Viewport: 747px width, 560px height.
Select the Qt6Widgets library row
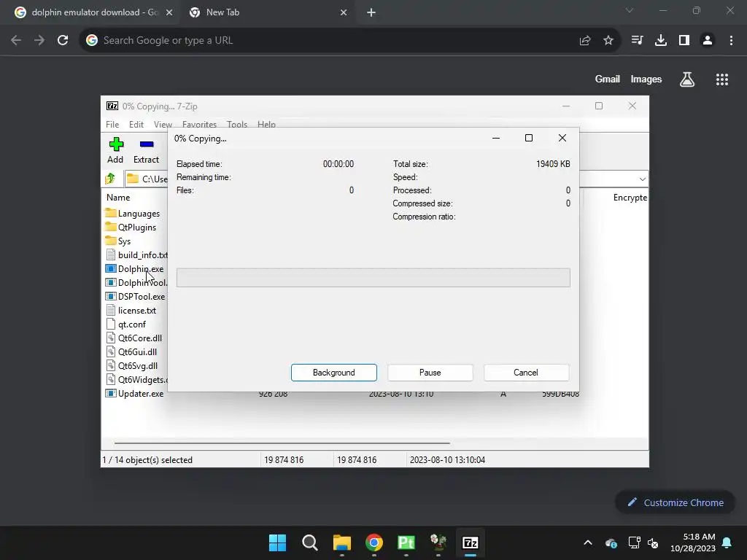pos(136,379)
